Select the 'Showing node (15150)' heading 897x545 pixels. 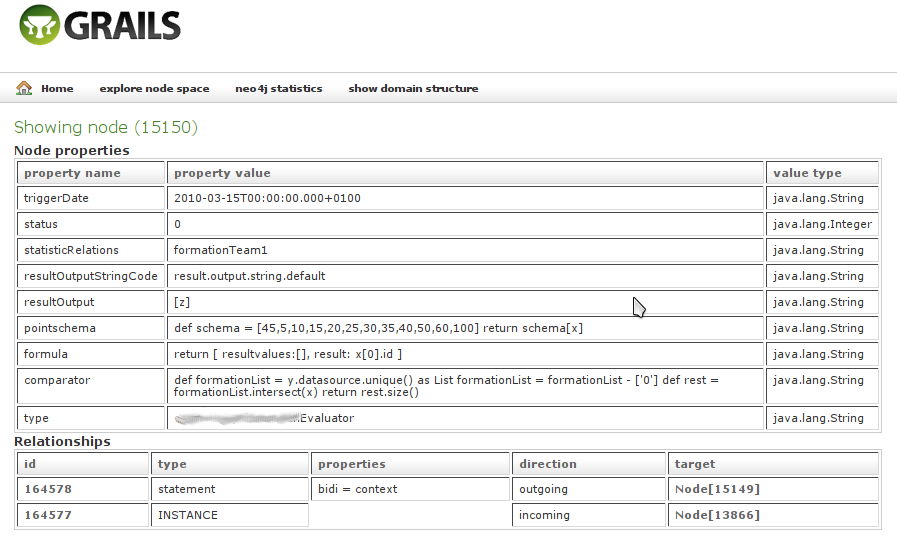pos(106,127)
